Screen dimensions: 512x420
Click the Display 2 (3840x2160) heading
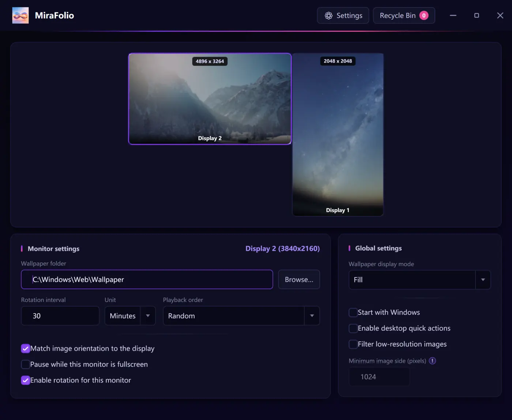[283, 248]
